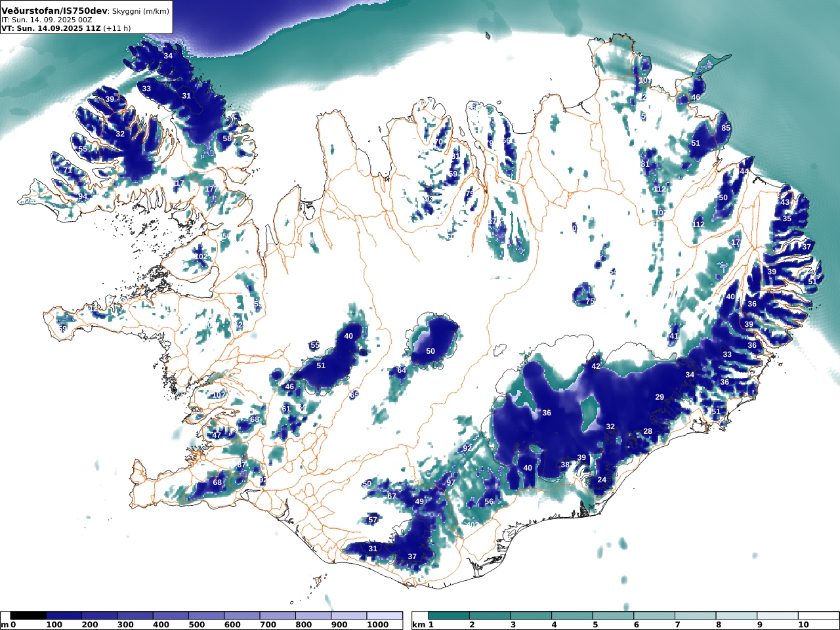The image size is (840, 630).
Task: Click the visibility value '41' on the map
Action: click(x=674, y=336)
